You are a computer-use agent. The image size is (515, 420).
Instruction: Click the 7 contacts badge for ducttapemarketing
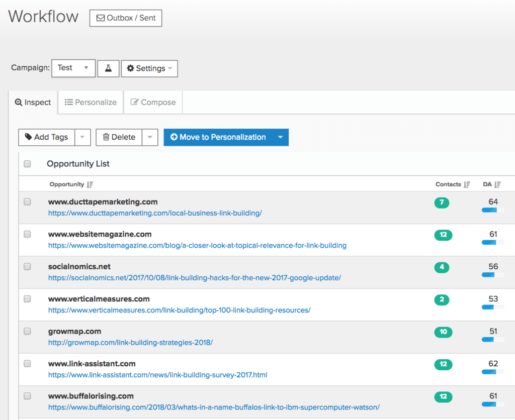click(x=442, y=202)
